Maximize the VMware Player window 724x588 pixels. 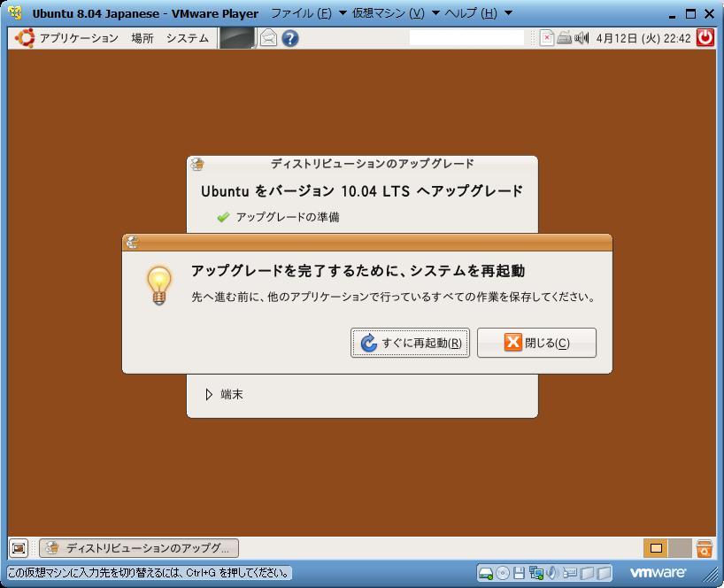(690, 14)
